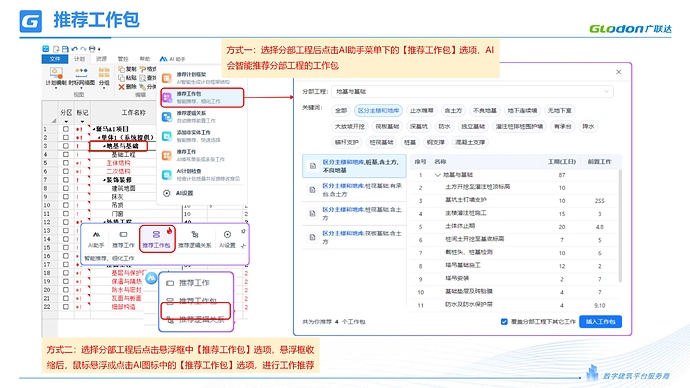
Task: Open the 分区 column filter arrow
Action: click(x=66, y=121)
